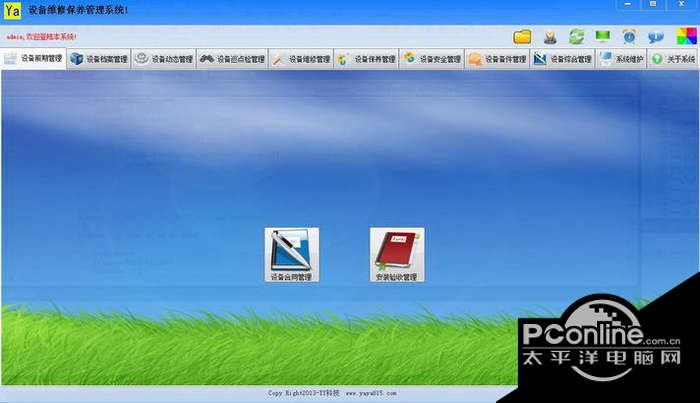Maximize the application window

coord(653,4)
